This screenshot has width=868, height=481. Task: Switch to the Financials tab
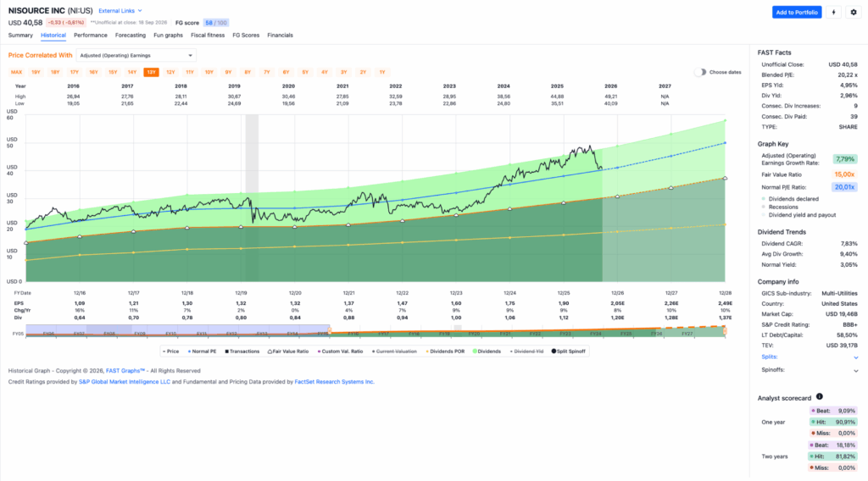pos(280,36)
